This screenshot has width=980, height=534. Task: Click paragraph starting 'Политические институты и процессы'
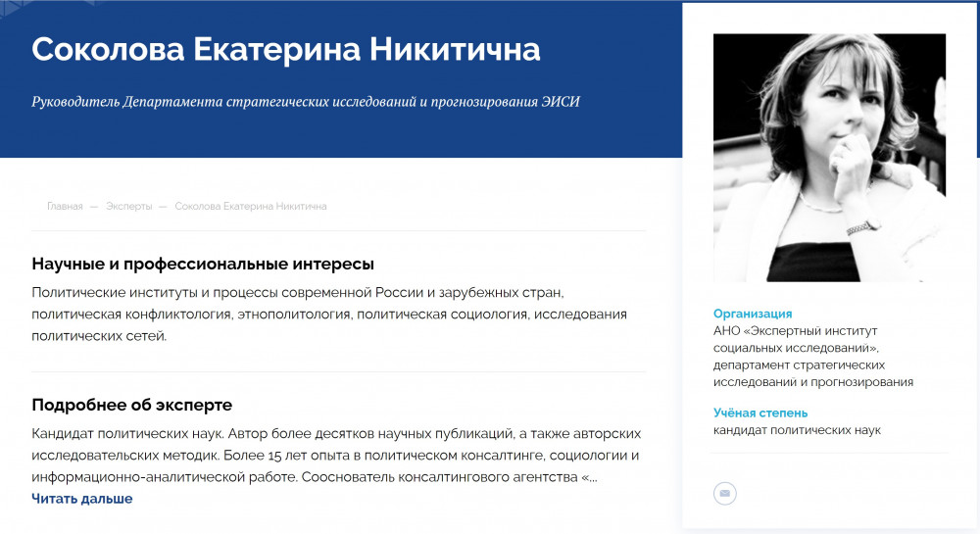[x=329, y=315]
